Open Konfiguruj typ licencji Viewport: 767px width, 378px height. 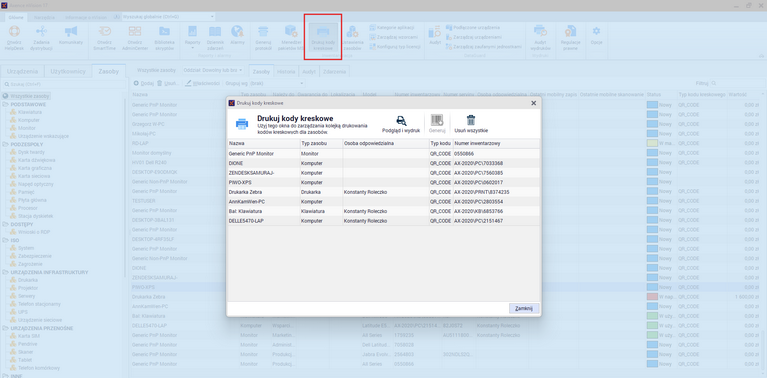395,46
